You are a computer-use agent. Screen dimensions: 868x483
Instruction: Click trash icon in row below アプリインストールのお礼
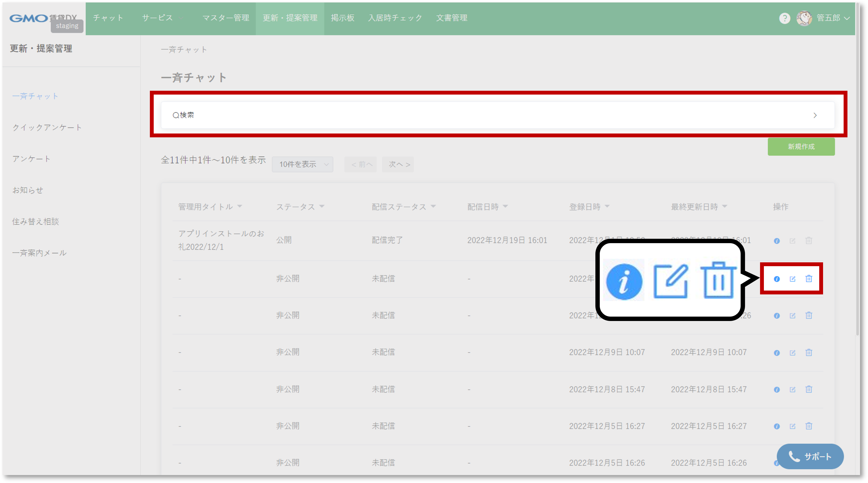(x=809, y=279)
